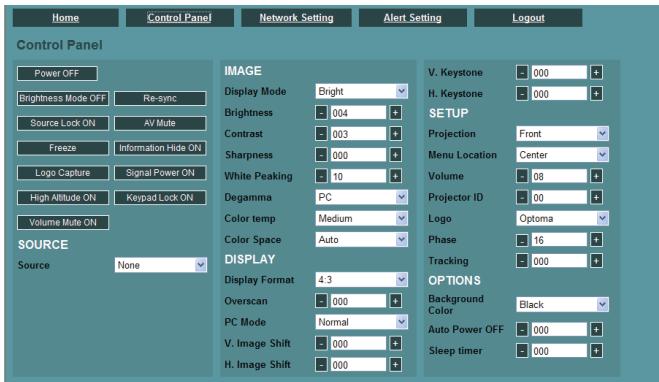The image size is (659, 382).
Task: Open the Alert Setting page
Action: pyautogui.click(x=413, y=18)
